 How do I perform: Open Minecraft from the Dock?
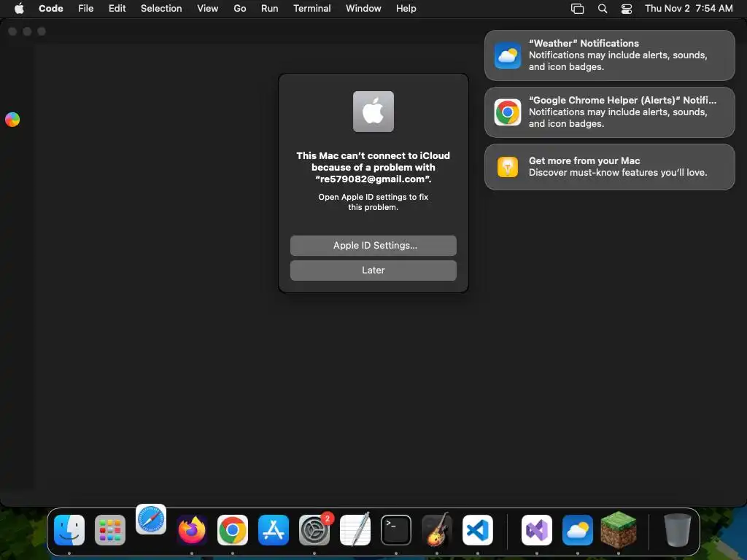pos(619,529)
